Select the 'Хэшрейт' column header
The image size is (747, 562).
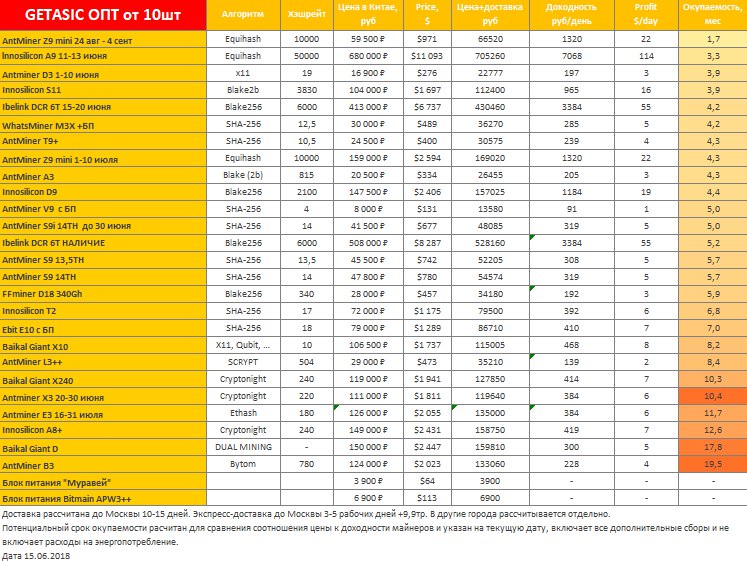tap(307, 15)
